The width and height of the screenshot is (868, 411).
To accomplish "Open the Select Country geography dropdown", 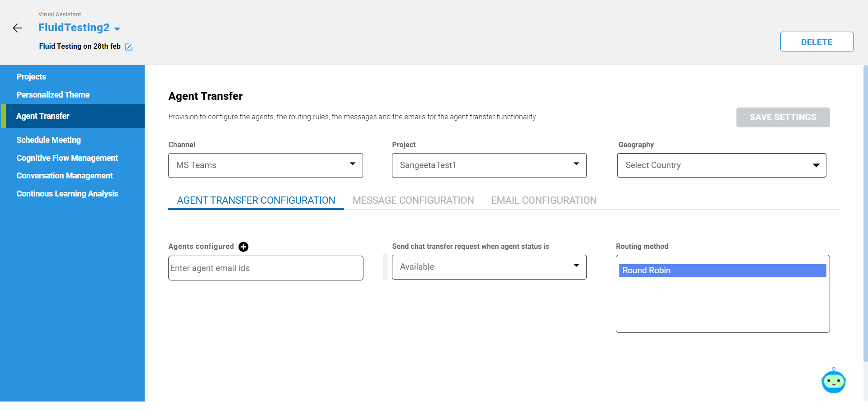I will point(722,165).
